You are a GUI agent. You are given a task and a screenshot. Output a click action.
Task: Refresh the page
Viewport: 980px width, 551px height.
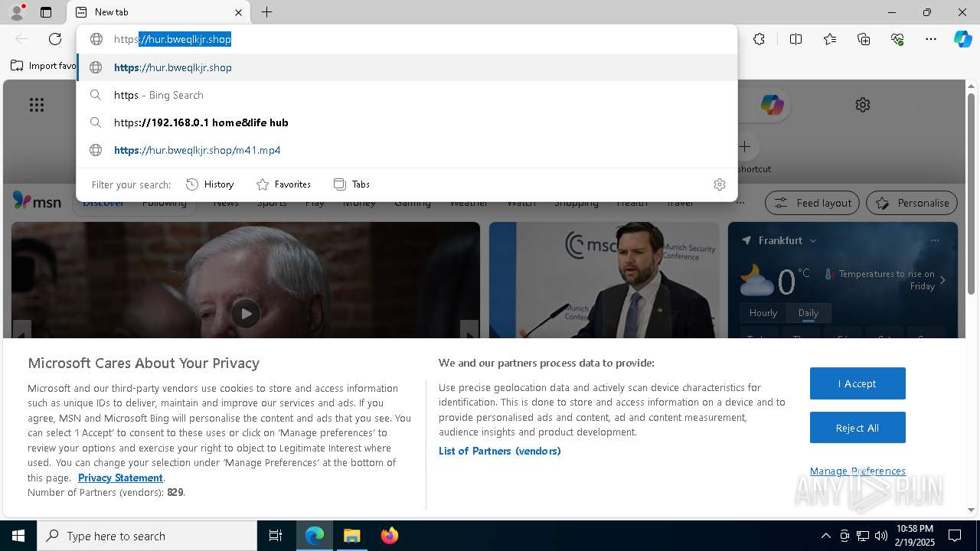click(55, 39)
